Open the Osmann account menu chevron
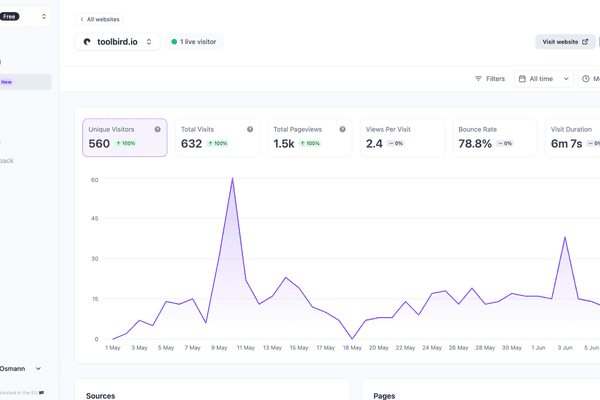600x400 pixels. click(38, 369)
